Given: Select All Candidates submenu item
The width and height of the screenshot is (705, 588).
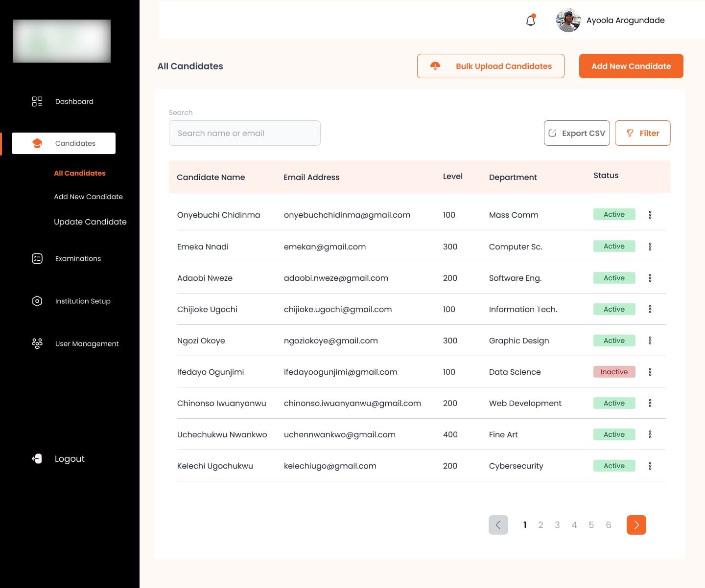Looking at the screenshot, I should [x=80, y=173].
